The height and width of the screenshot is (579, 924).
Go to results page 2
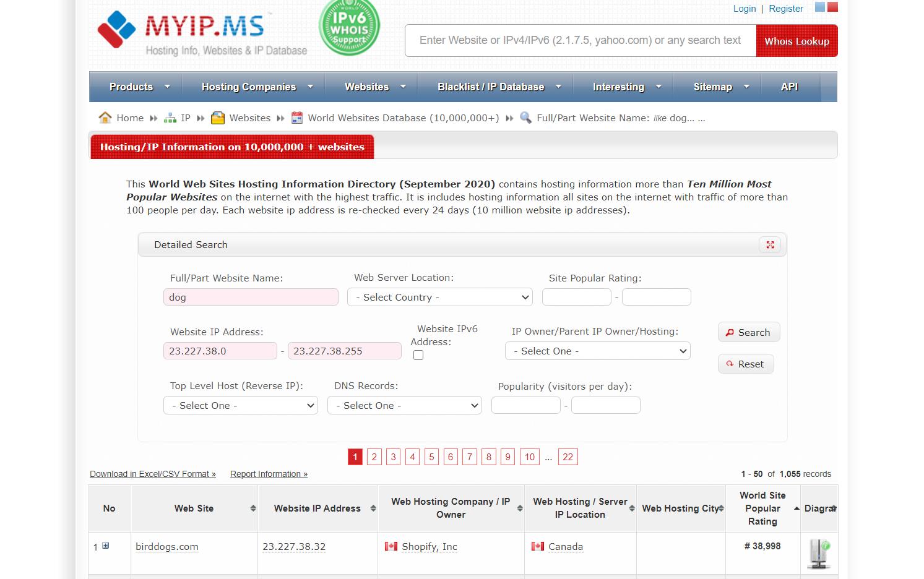click(374, 457)
